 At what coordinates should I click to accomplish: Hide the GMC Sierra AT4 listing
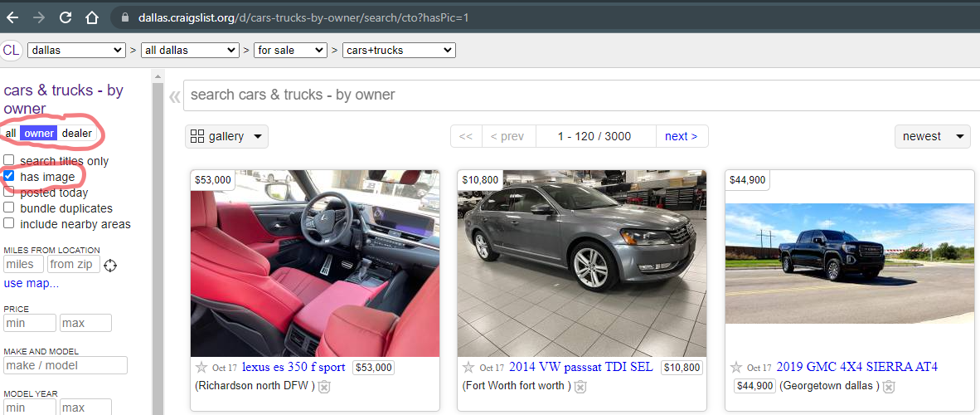(888, 387)
